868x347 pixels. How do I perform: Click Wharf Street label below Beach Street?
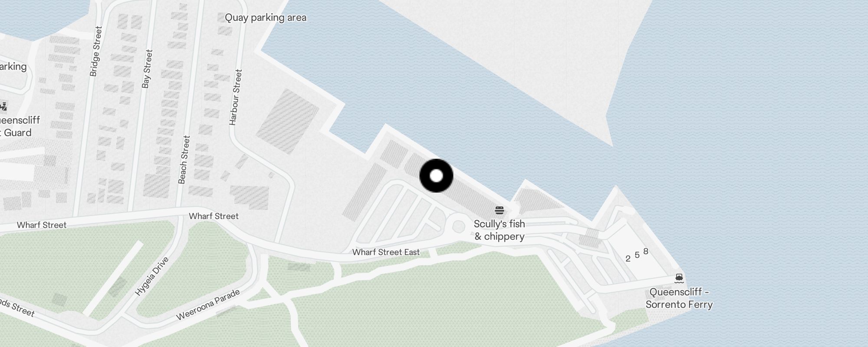tap(214, 216)
